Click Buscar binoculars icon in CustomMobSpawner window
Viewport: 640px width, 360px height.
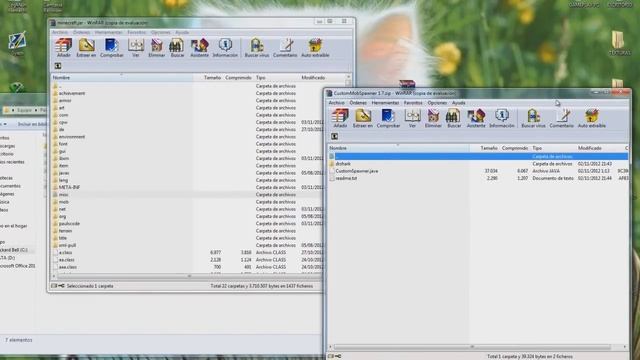click(x=453, y=118)
